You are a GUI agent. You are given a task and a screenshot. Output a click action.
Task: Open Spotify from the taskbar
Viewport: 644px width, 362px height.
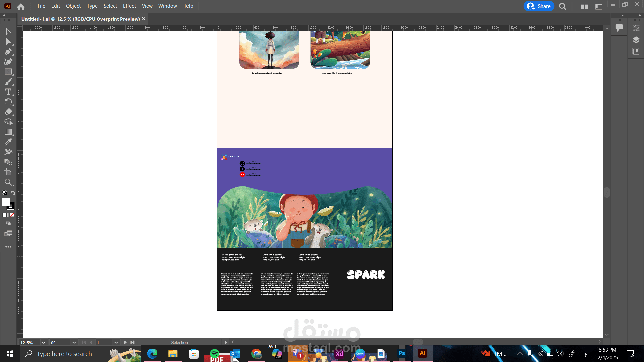tap(214, 354)
